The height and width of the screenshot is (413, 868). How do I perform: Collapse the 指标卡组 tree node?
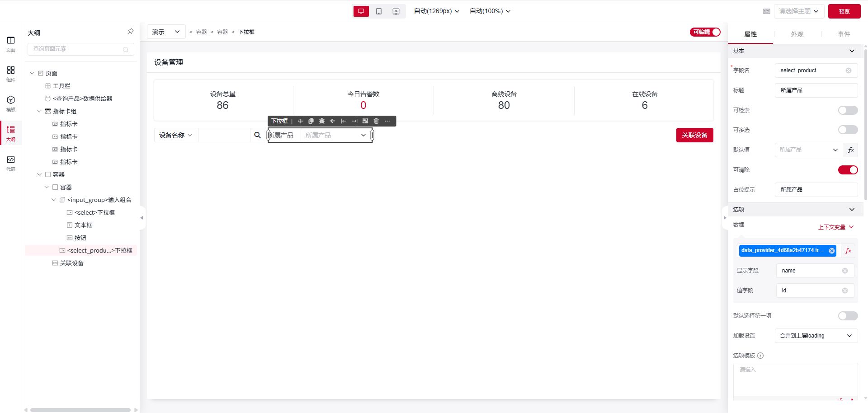[39, 111]
